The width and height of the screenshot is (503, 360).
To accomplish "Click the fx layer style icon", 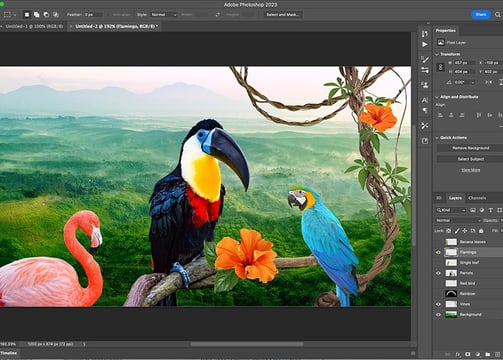I will click(x=458, y=354).
